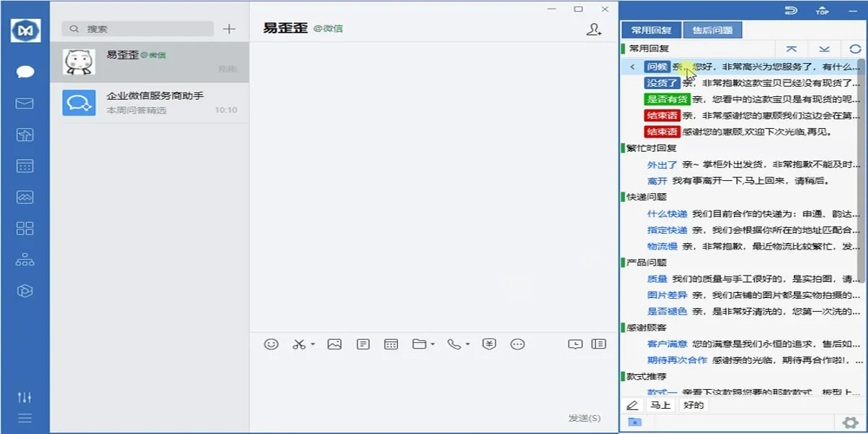Open the 易歪歪 conversation in chat list
The image size is (868, 434).
(150, 62)
